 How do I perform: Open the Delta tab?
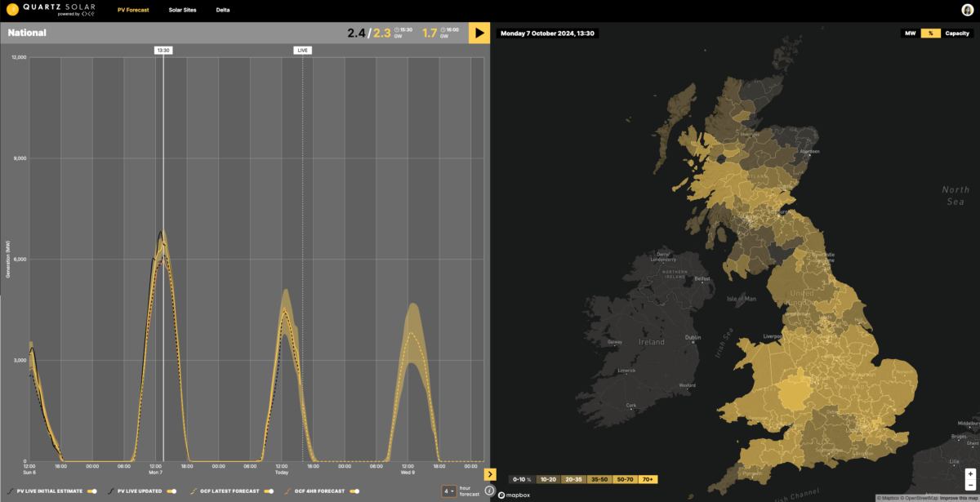click(x=223, y=9)
